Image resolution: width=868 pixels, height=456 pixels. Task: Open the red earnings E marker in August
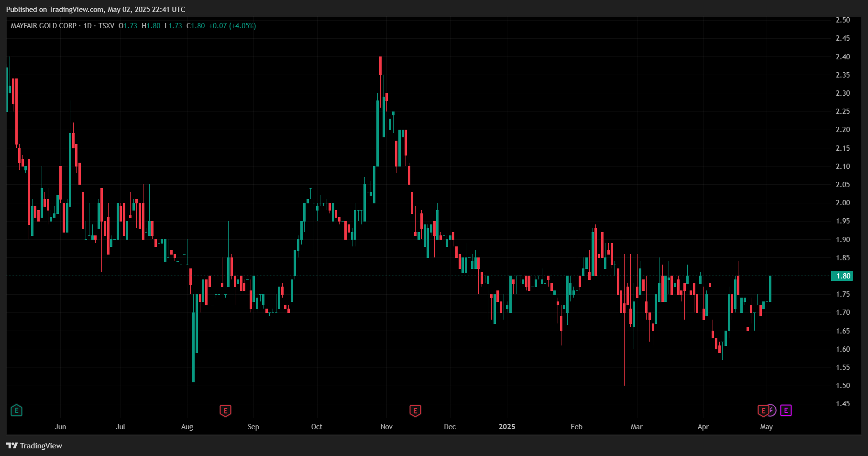click(225, 411)
